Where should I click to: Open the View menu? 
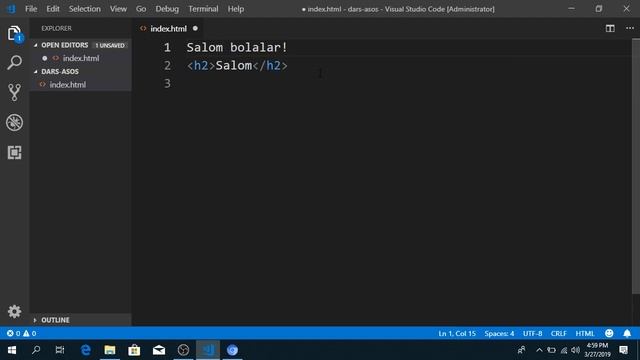(x=118, y=9)
